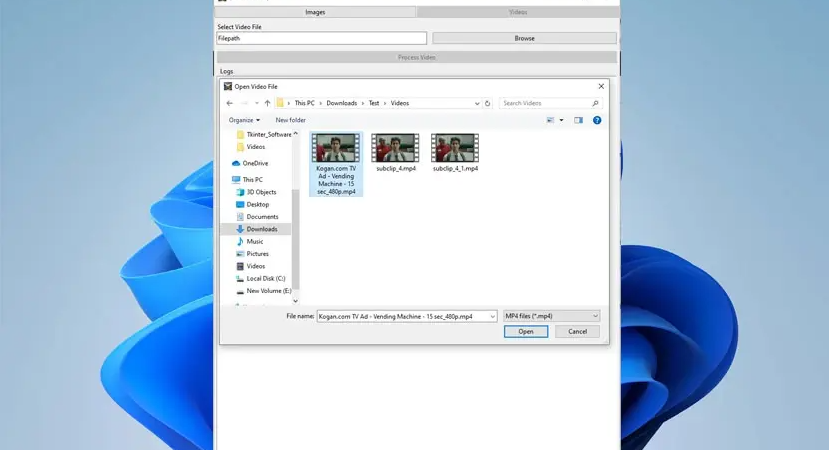The image size is (829, 450).
Task: Toggle the preview pane icon
Action: tap(578, 120)
